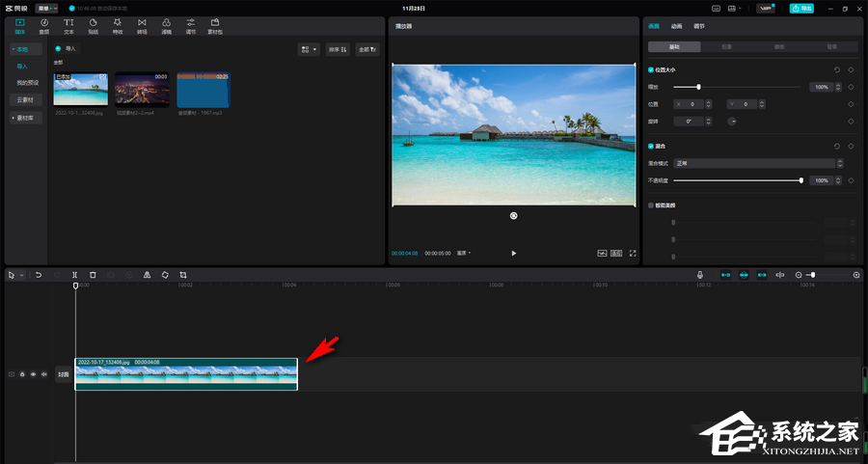Viewport: 868px width, 464px height.
Task: Select the 特效 (Effects) tool icon
Action: [118, 25]
